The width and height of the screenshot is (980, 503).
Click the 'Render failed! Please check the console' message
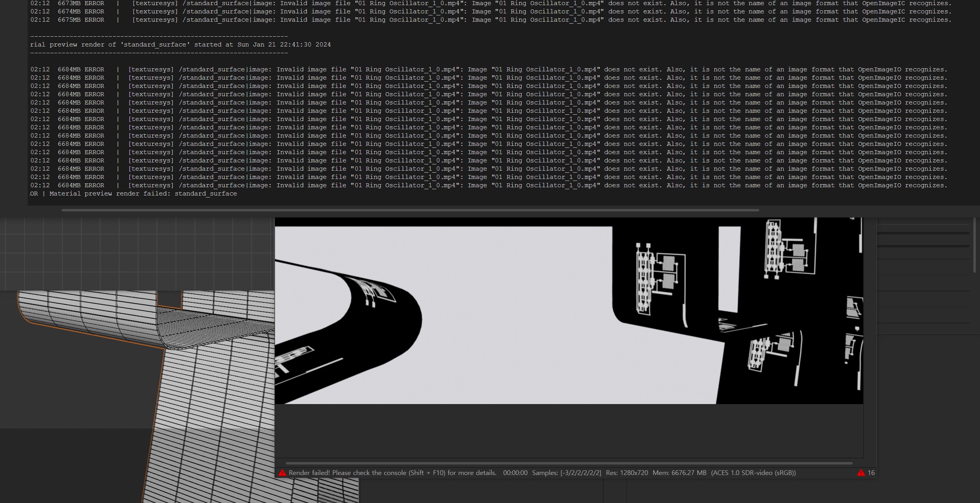[x=393, y=473]
